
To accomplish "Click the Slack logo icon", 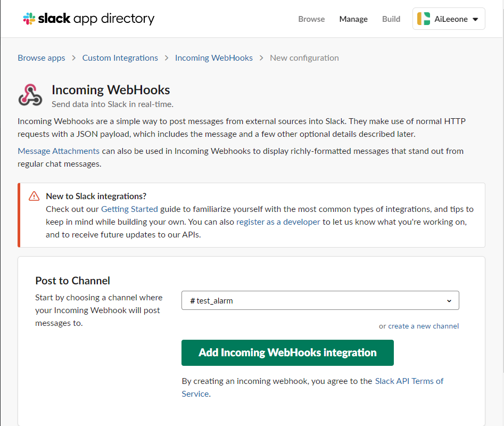I will [29, 19].
